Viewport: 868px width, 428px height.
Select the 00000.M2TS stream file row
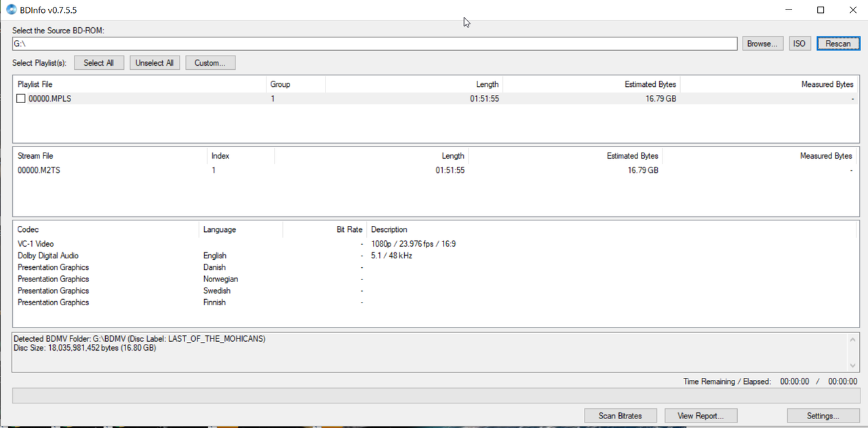tap(435, 170)
